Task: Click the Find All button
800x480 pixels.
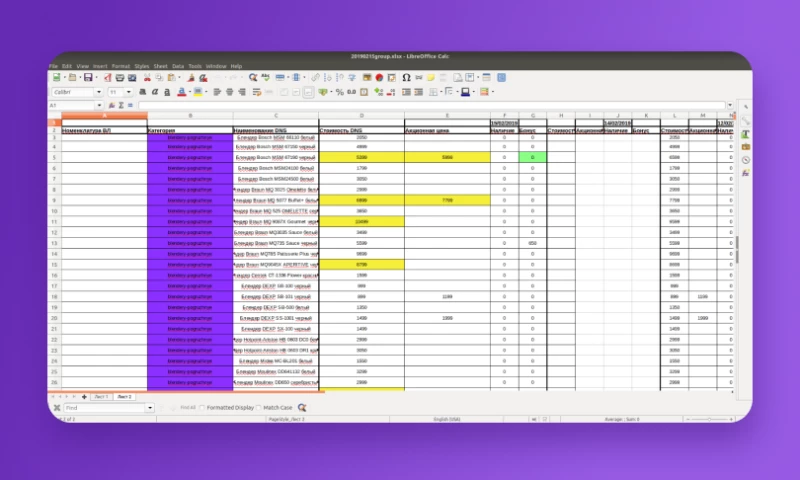Action: click(x=188, y=408)
